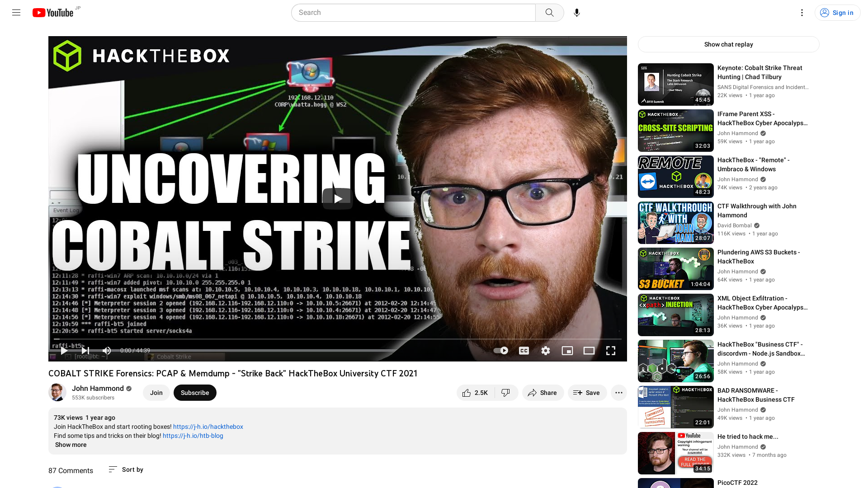This screenshot has width=868, height=488.
Task: Skip to the next video
Action: [x=85, y=351]
